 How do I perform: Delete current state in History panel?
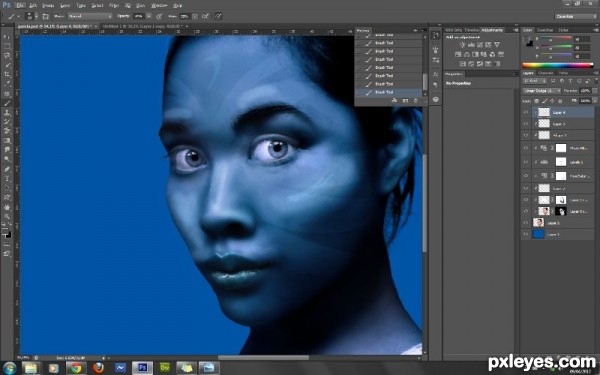point(416,101)
